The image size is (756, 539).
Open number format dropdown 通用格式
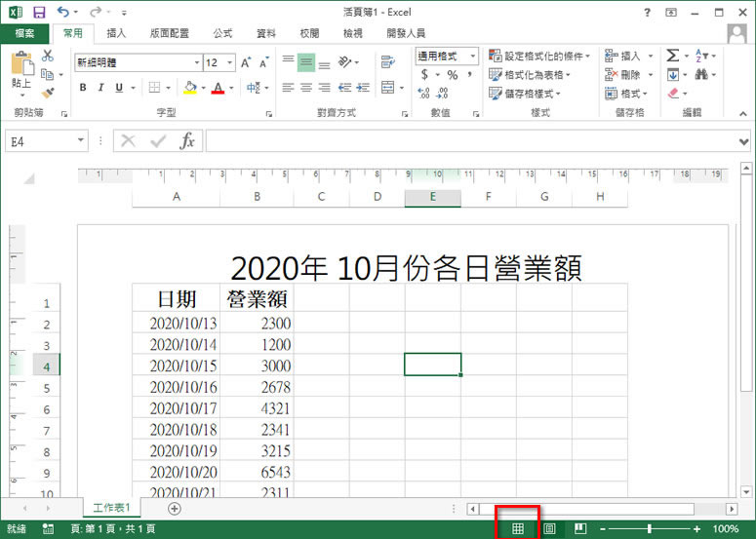point(473,56)
